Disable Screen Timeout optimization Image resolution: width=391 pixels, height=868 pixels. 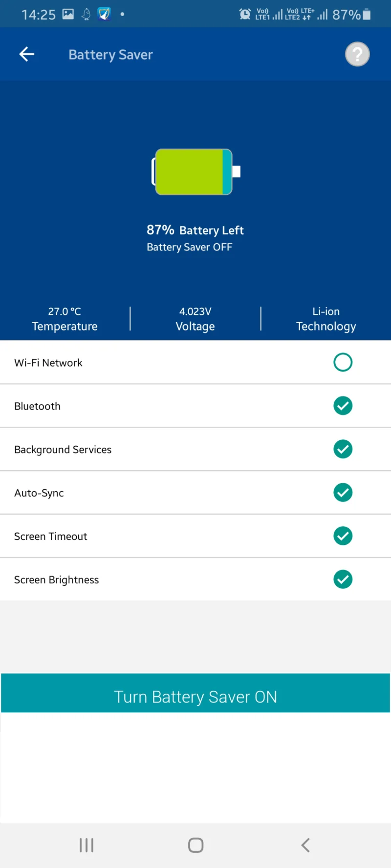click(343, 536)
